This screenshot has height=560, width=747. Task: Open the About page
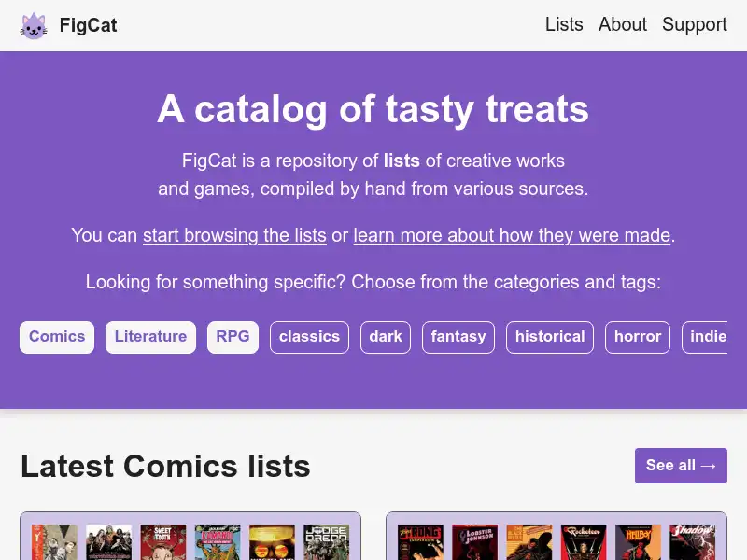622,25
